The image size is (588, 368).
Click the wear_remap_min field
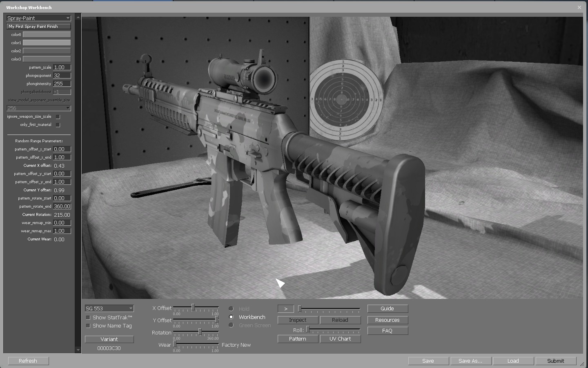click(x=62, y=223)
